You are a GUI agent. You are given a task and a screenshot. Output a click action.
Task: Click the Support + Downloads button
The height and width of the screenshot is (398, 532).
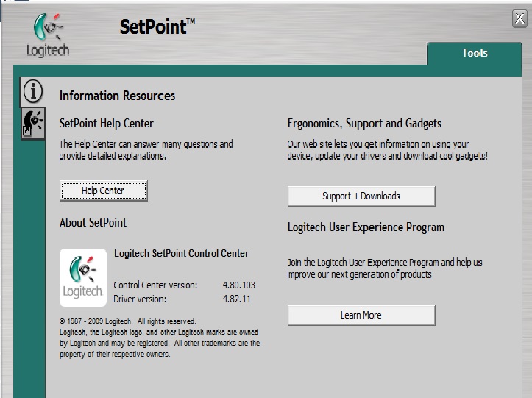[x=361, y=196]
